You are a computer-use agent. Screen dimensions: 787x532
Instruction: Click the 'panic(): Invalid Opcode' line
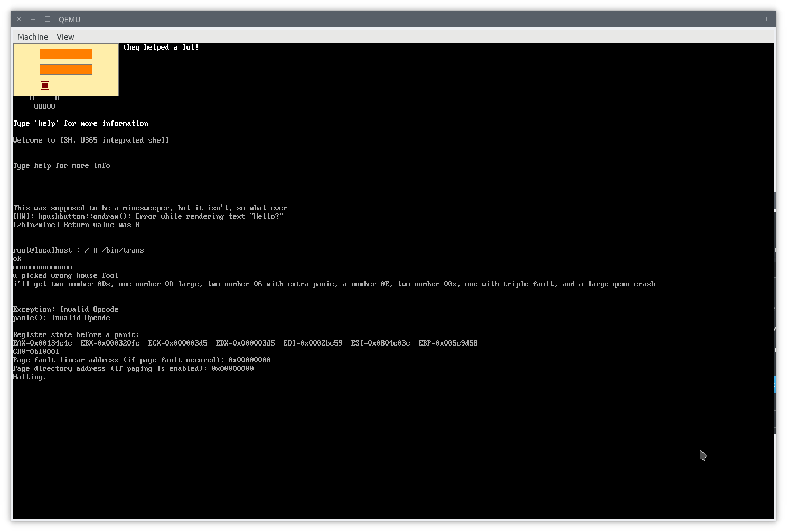(x=62, y=318)
